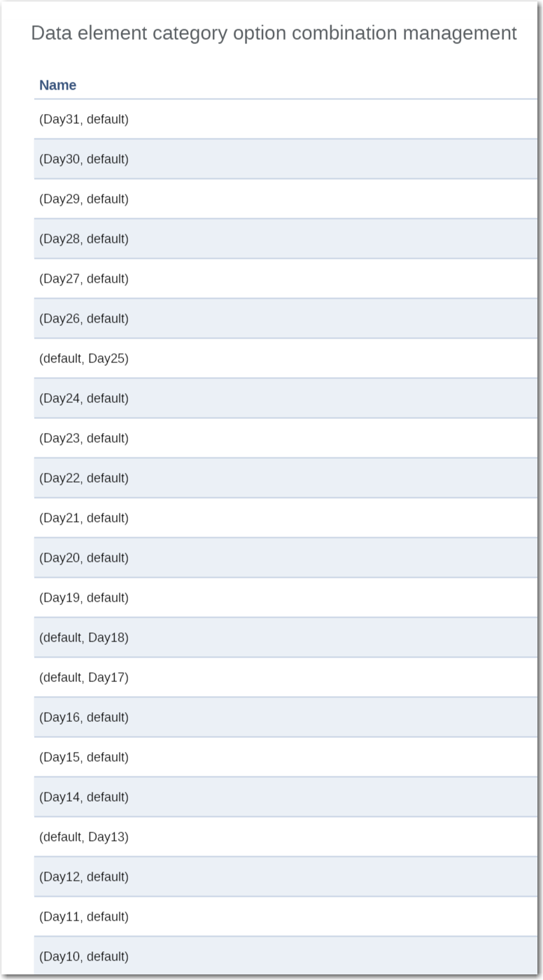Viewport: 543px width, 980px height.
Task: Choose the (Day27, default) entry
Action: [x=84, y=279]
